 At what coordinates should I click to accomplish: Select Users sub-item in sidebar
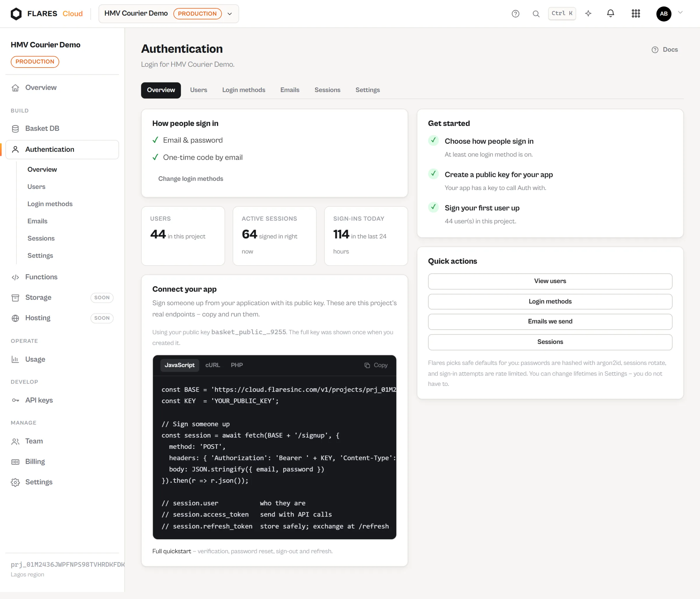pyautogui.click(x=36, y=187)
